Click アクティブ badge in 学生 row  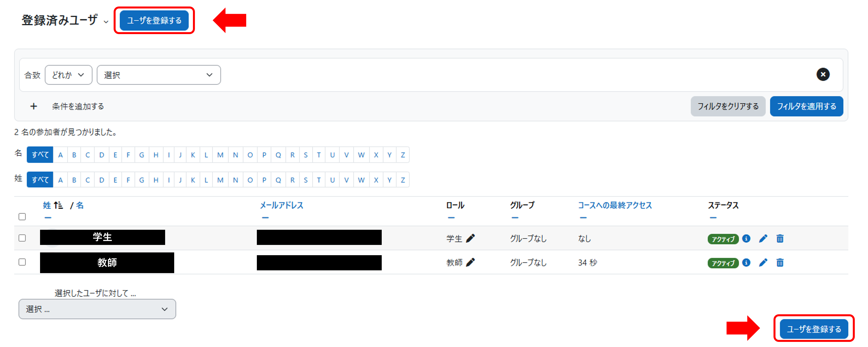pyautogui.click(x=723, y=239)
